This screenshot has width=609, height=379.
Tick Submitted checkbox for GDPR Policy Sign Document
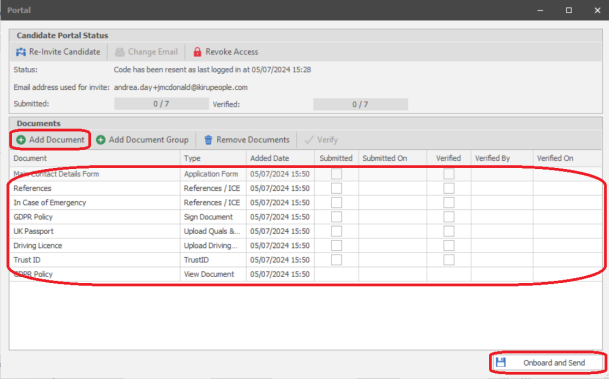coord(336,217)
